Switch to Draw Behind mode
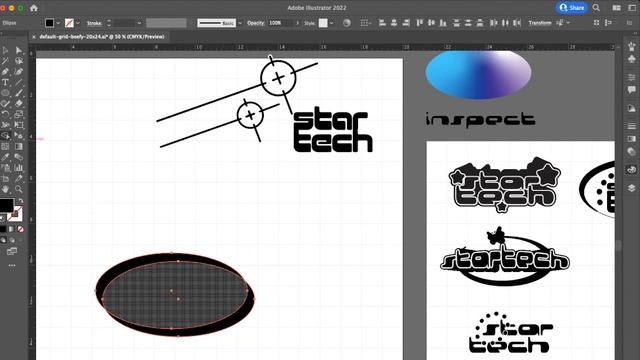Image resolution: width=640 pixels, height=360 pixels. tap(12, 240)
